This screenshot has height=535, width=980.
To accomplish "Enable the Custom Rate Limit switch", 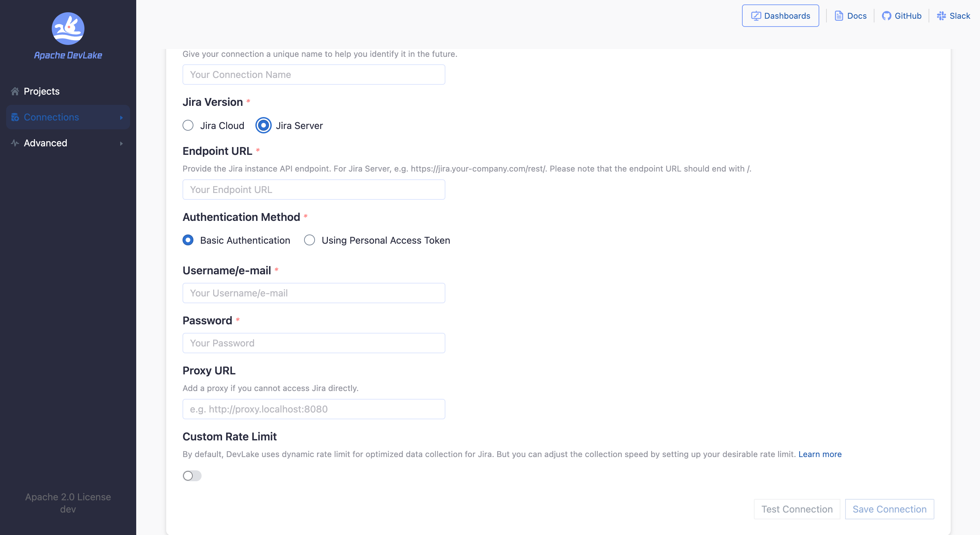I will pos(192,476).
